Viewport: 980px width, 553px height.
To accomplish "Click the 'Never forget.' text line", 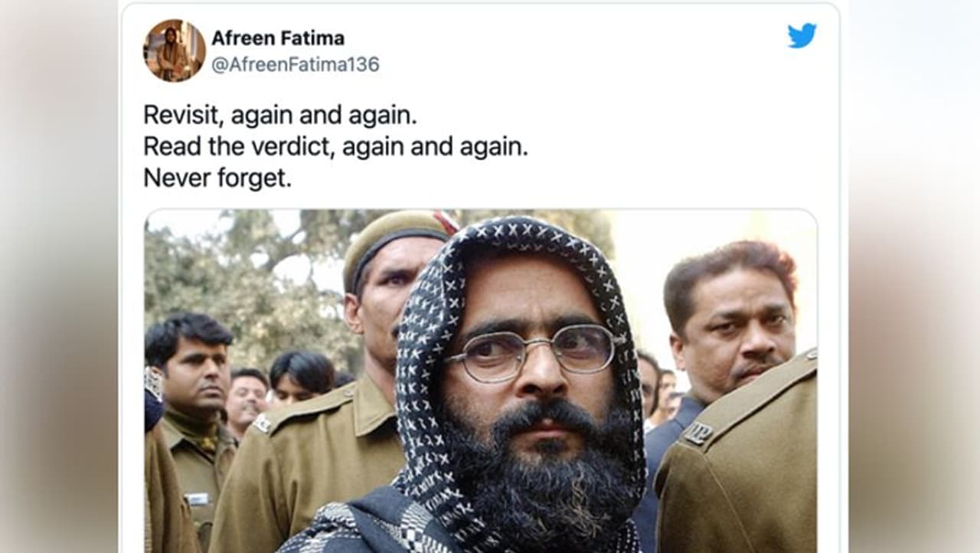I will pyautogui.click(x=217, y=178).
